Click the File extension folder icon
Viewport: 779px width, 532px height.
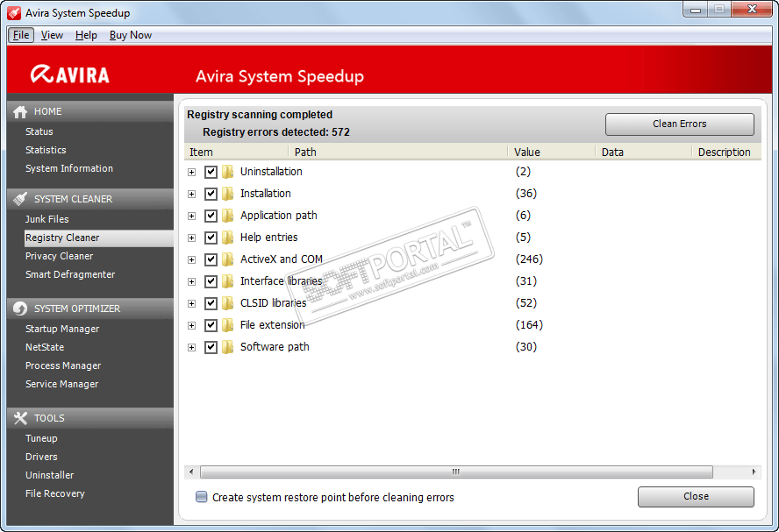point(227,325)
